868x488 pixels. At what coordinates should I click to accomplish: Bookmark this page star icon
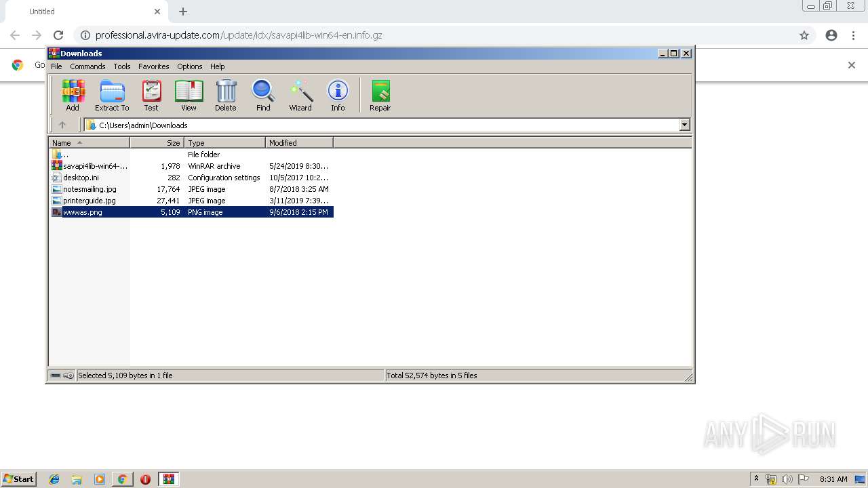[804, 35]
